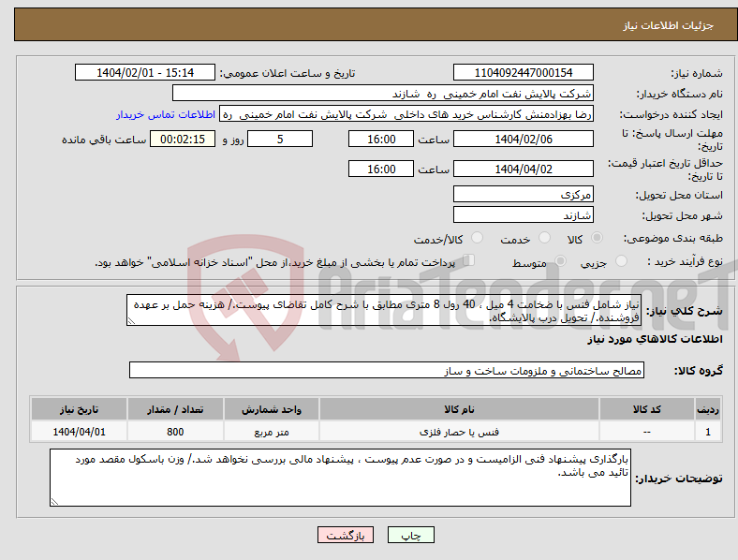The width and height of the screenshot is (738, 560).
Task: Open اطلاعات تماس خریدار link
Action: pyautogui.click(x=166, y=114)
